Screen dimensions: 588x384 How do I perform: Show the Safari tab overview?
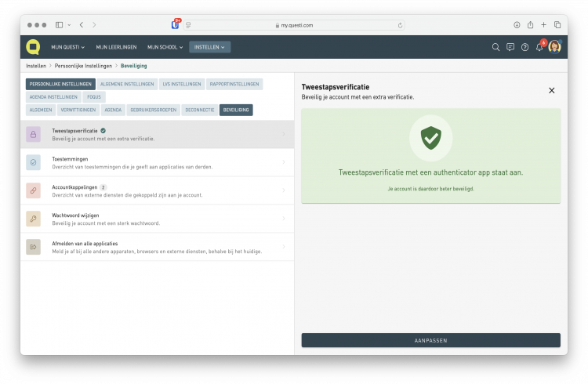pos(557,25)
